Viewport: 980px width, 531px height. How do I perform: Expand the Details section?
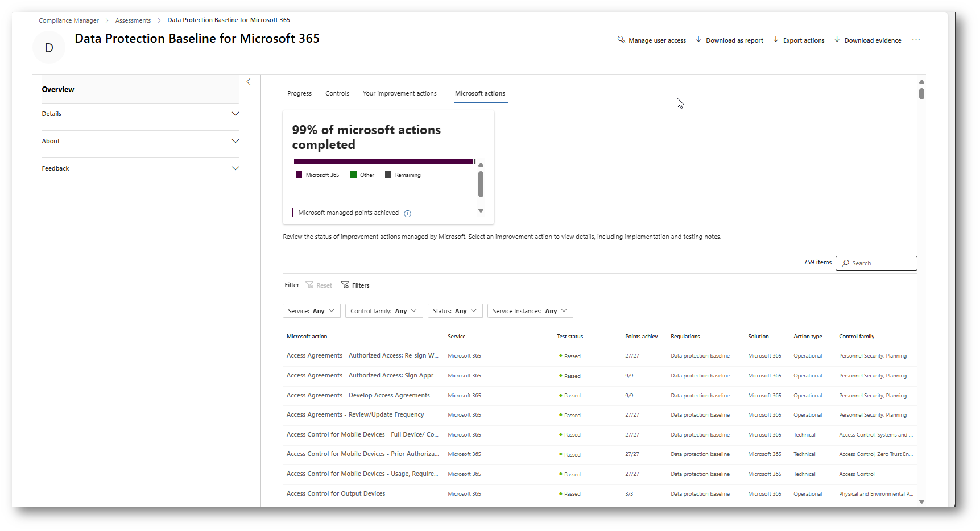(x=235, y=114)
